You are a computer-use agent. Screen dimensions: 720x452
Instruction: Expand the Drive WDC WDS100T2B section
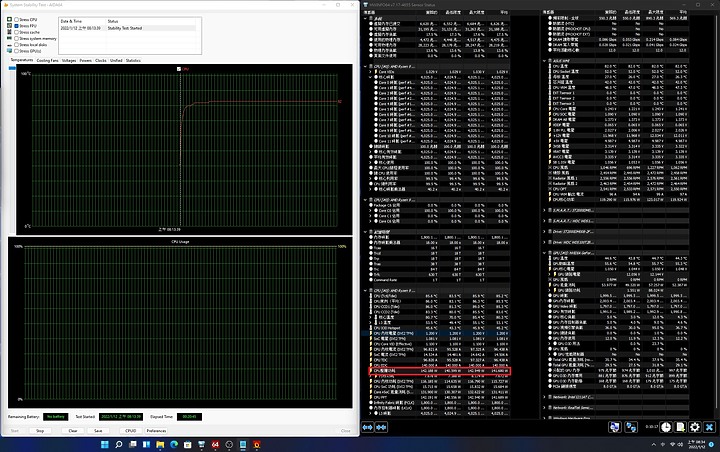coord(545,242)
